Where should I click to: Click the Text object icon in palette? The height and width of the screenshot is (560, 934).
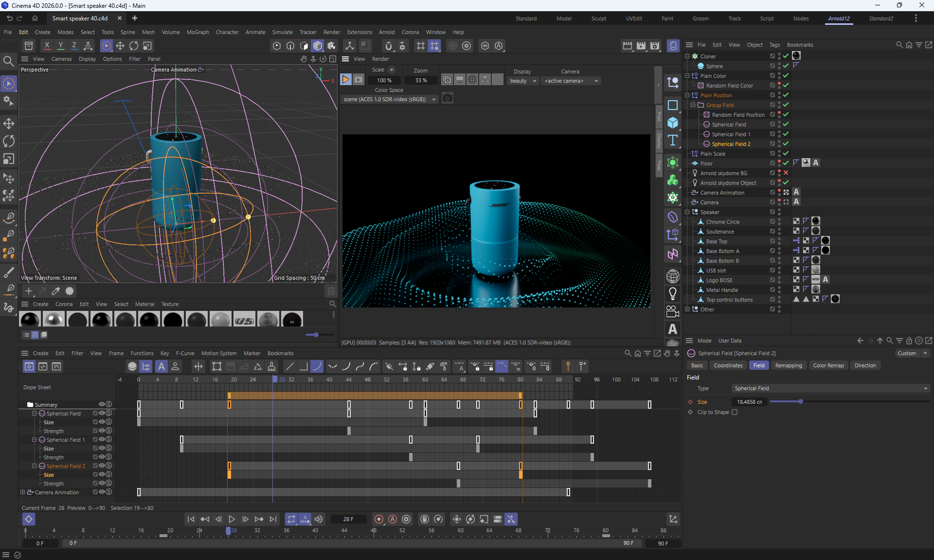pos(673,140)
